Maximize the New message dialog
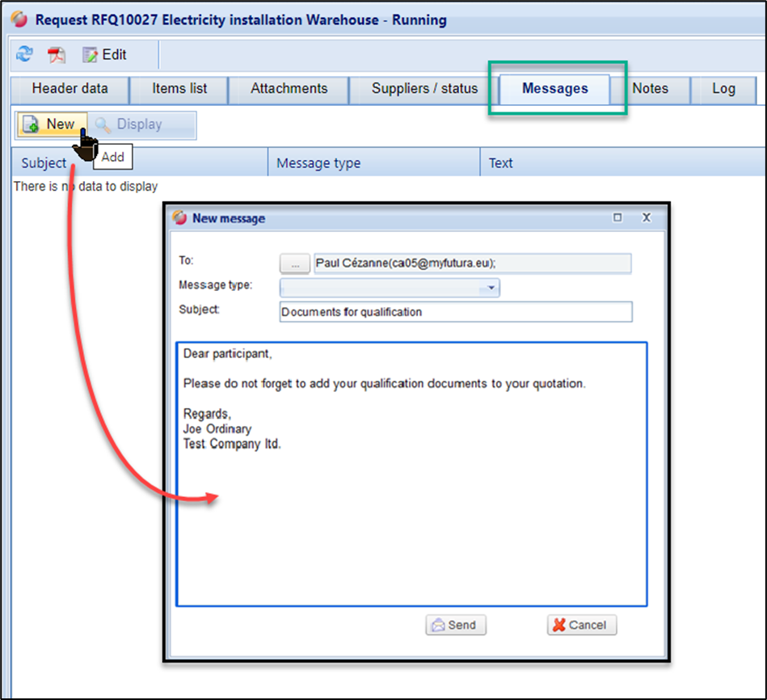 point(618,217)
